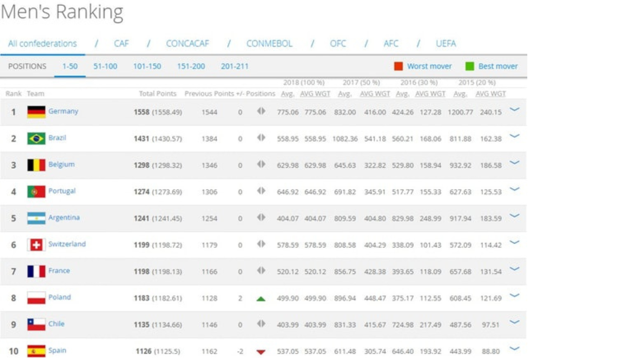Screen dimensions: 644x362
Task: Open the Spain team link
Action: [57, 350]
